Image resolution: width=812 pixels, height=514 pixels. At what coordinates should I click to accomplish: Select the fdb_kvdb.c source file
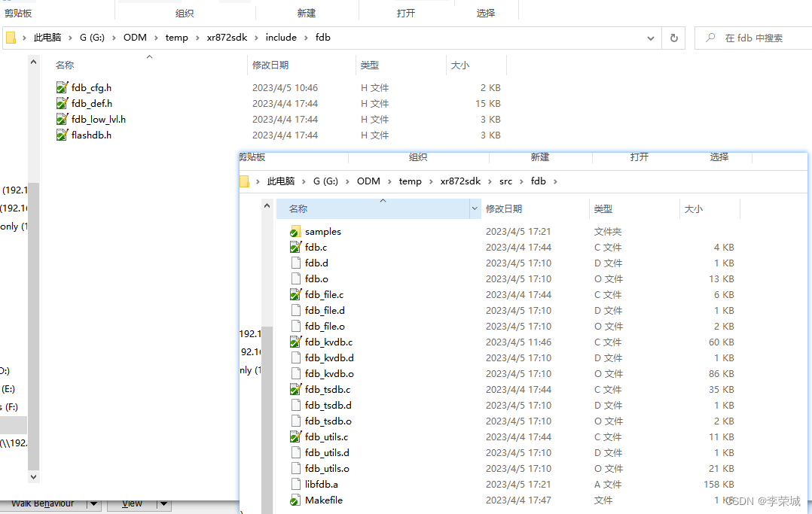click(330, 342)
